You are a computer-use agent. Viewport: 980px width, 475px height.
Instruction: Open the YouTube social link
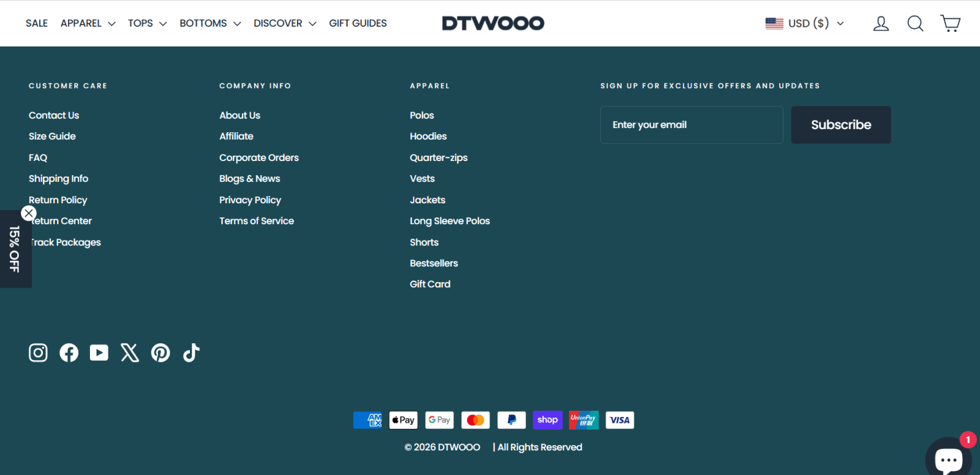point(99,353)
